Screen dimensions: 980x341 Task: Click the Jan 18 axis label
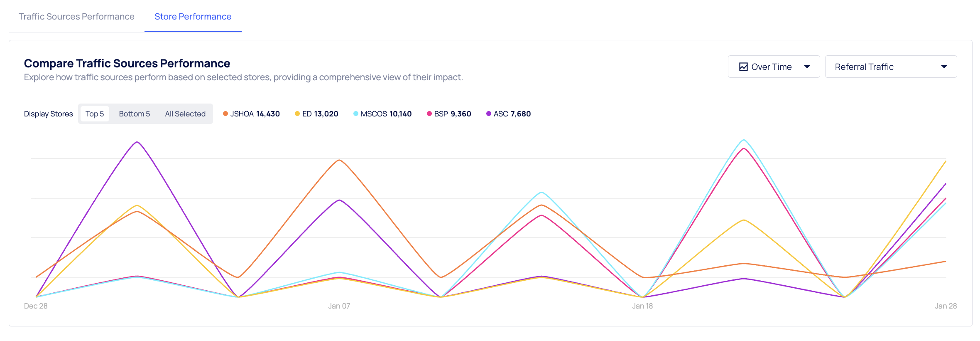(642, 306)
